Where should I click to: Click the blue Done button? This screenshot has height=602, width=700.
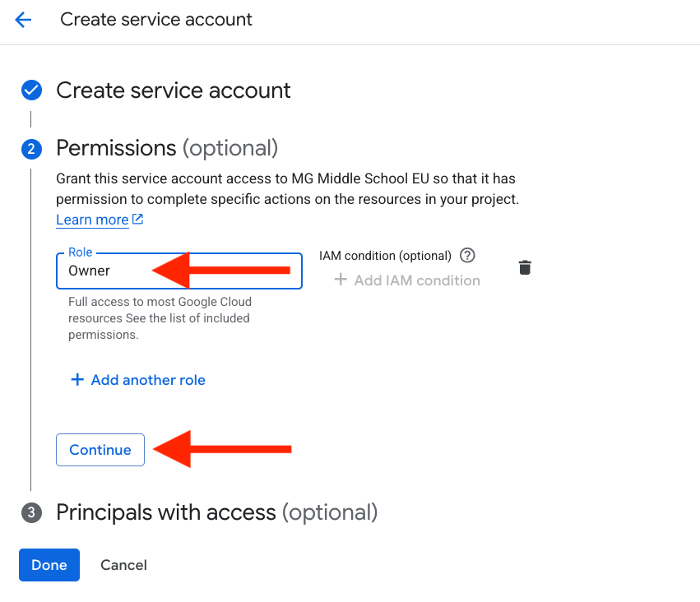pyautogui.click(x=49, y=565)
